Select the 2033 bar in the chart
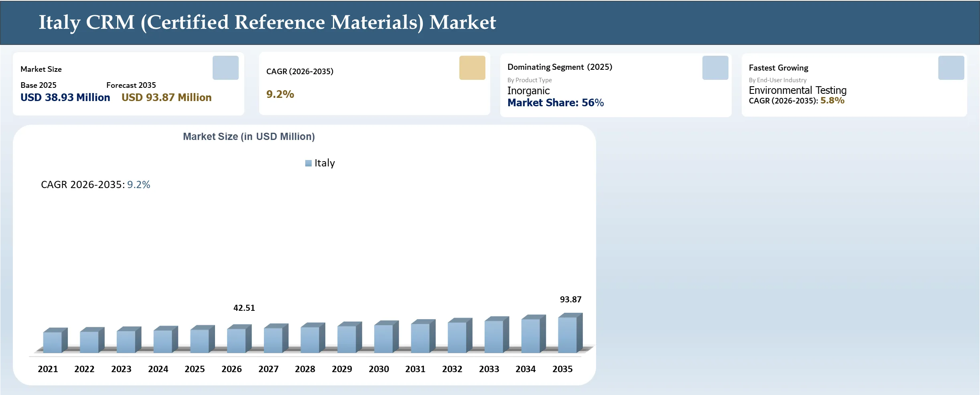980x395 pixels. [x=497, y=334]
